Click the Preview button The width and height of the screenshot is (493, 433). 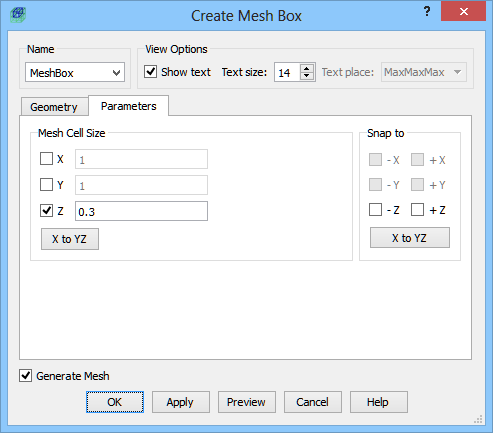[247, 402]
